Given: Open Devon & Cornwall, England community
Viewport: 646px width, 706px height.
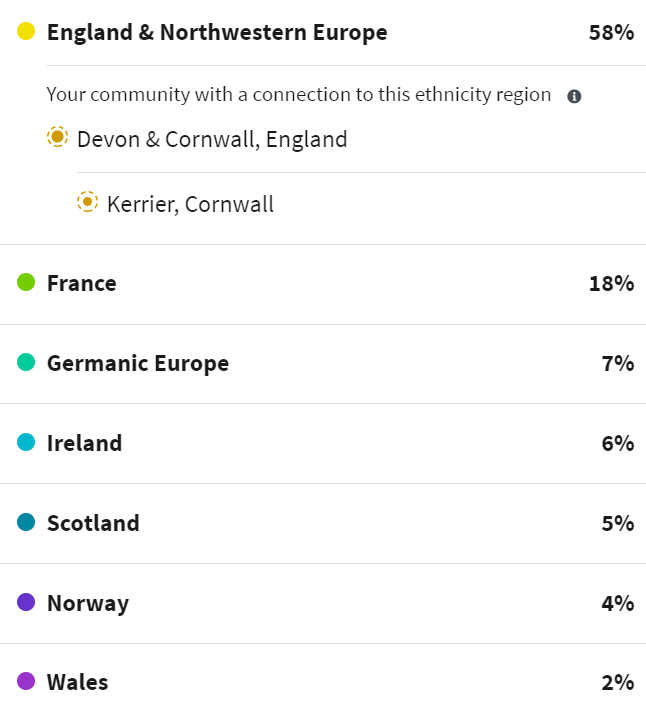Looking at the screenshot, I should pos(212,139).
